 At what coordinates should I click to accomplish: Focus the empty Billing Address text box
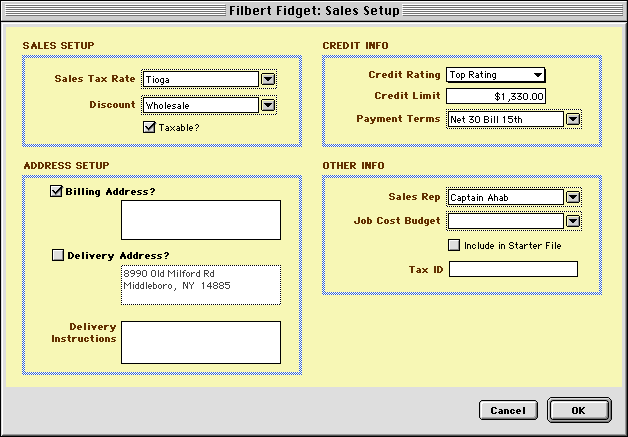coord(200,220)
